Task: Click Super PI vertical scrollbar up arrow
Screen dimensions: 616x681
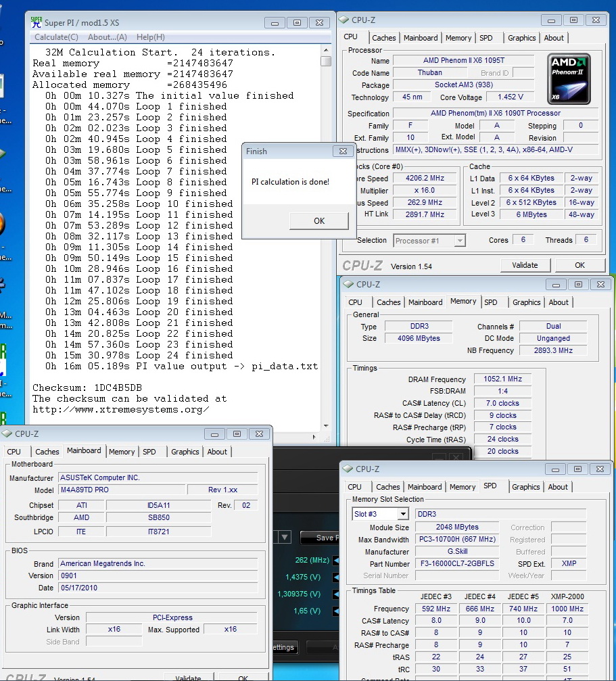Action: pos(326,51)
